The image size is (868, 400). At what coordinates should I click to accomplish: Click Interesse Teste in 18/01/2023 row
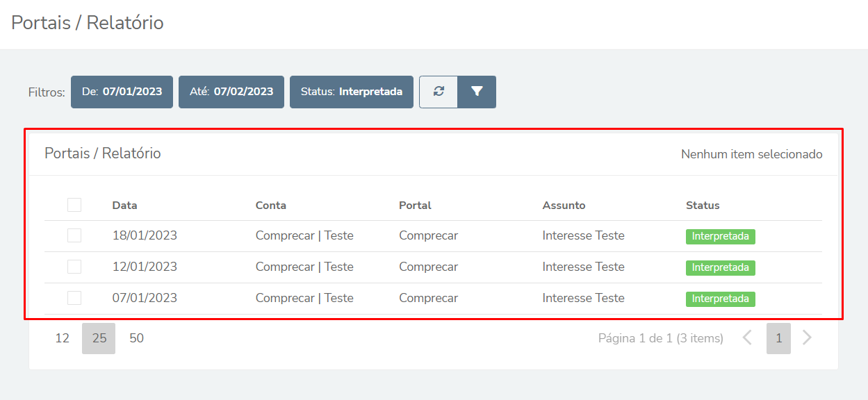coord(584,235)
